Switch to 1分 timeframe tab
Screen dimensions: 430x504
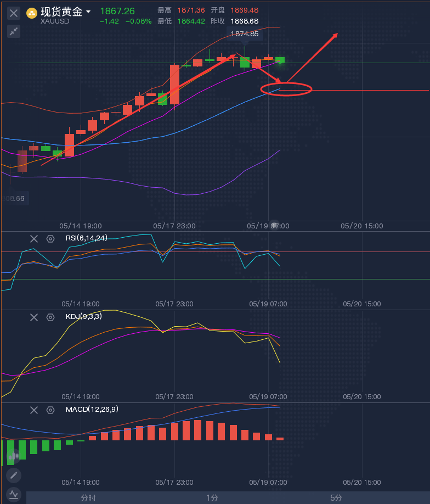point(212,498)
